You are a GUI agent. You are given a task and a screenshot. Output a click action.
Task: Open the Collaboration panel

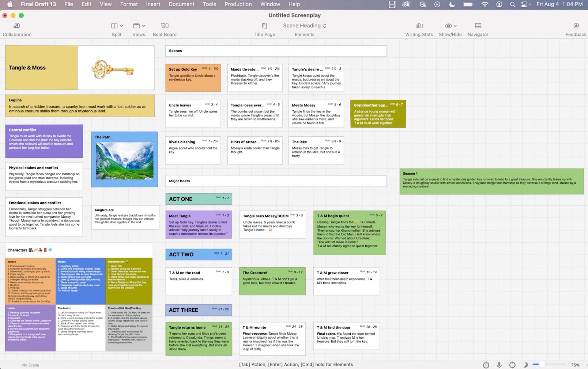pos(17,29)
